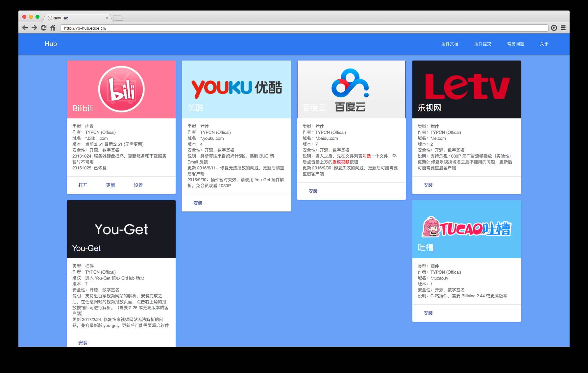Click the *.tucao.tv domain text
The height and width of the screenshot is (373, 588).
(439, 278)
